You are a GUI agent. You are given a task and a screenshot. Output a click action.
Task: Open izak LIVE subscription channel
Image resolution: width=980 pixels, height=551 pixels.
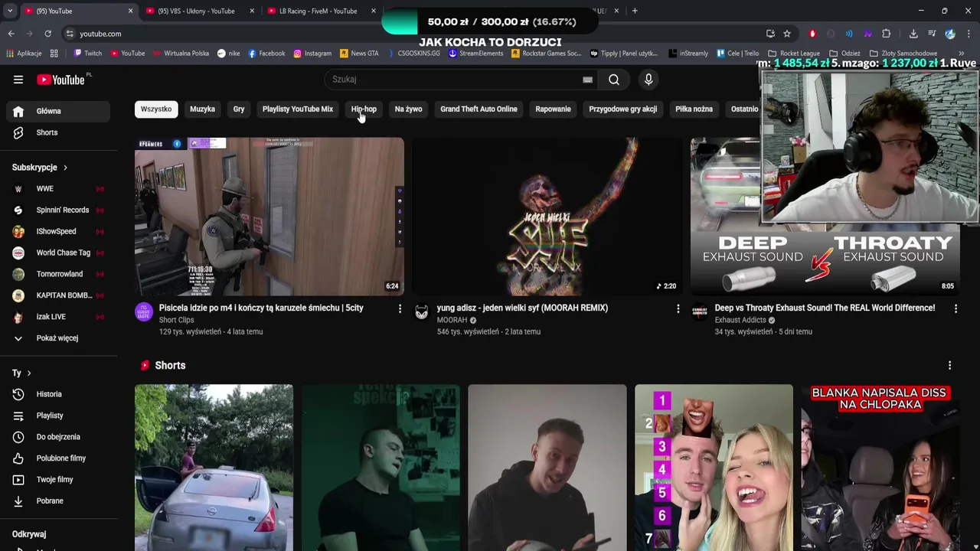click(x=58, y=317)
